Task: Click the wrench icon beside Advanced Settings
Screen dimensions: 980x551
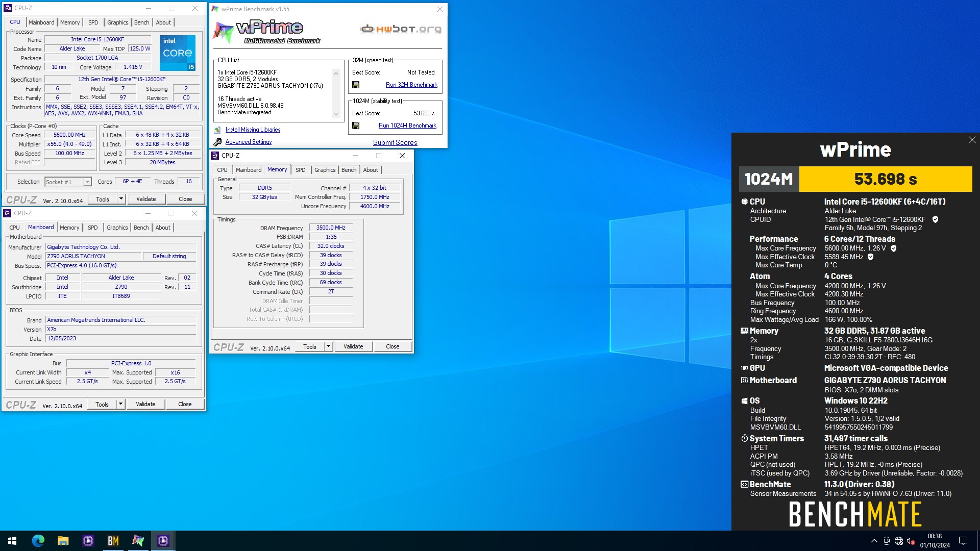Action: 217,142
